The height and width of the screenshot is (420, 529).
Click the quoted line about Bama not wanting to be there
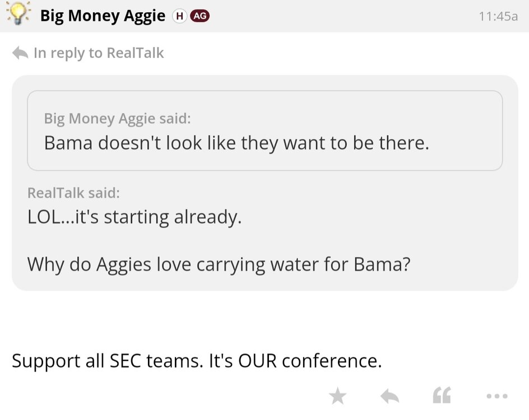click(x=236, y=143)
